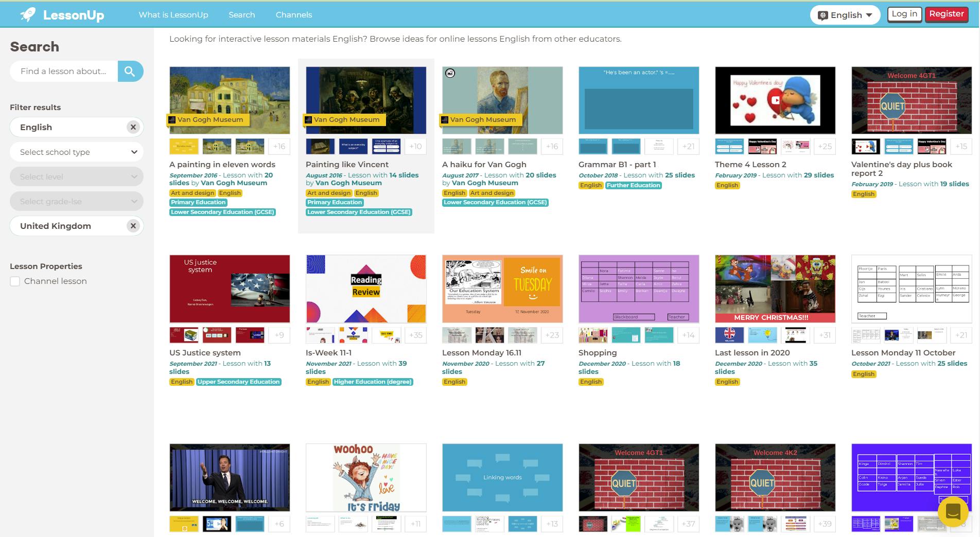Click the search magnifier button
Viewport: 980px width, 537px height.
click(x=130, y=71)
